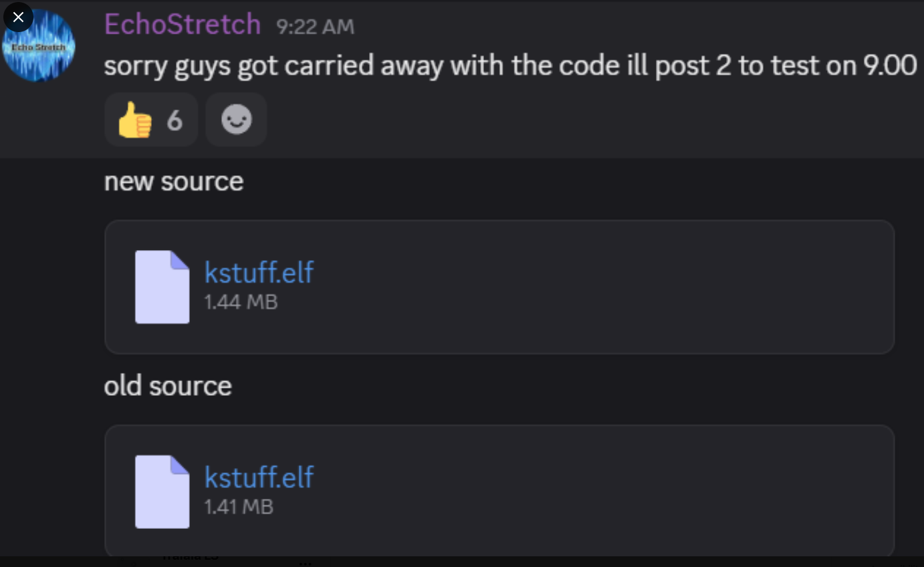Toggle the thumbs up emoji reaction

(136, 120)
